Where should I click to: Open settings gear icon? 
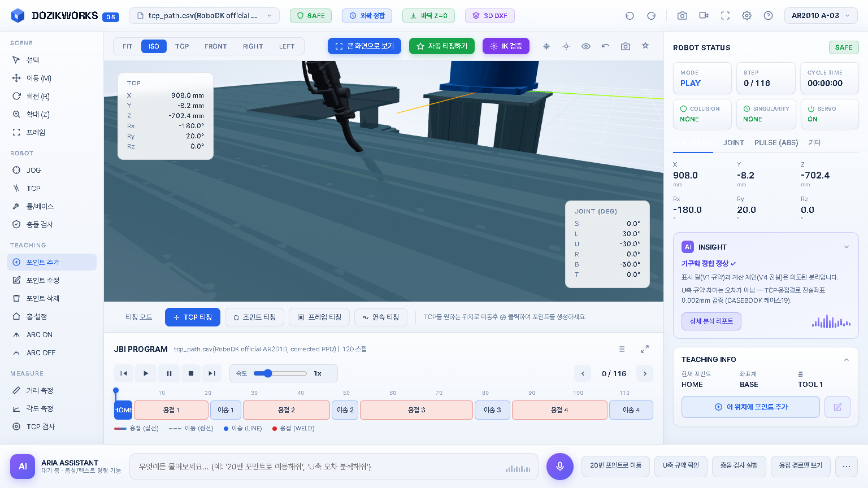747,16
